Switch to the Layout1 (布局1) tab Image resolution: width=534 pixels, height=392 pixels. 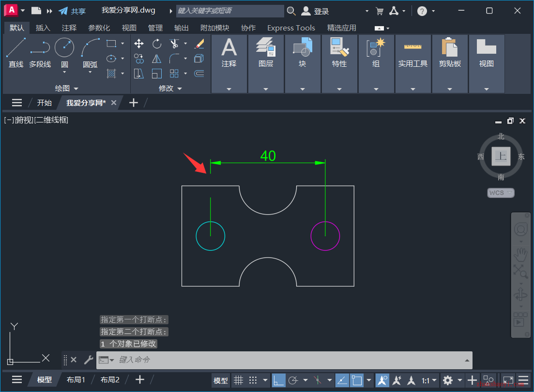(x=76, y=380)
